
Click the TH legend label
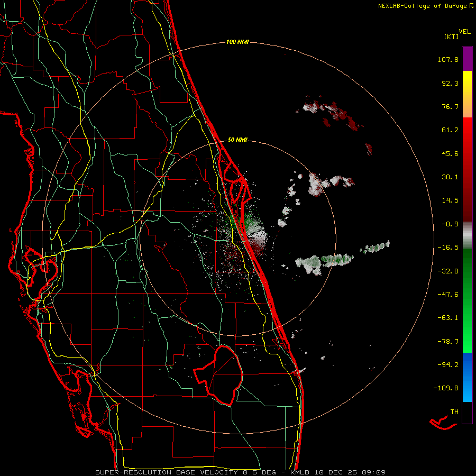coord(454,412)
